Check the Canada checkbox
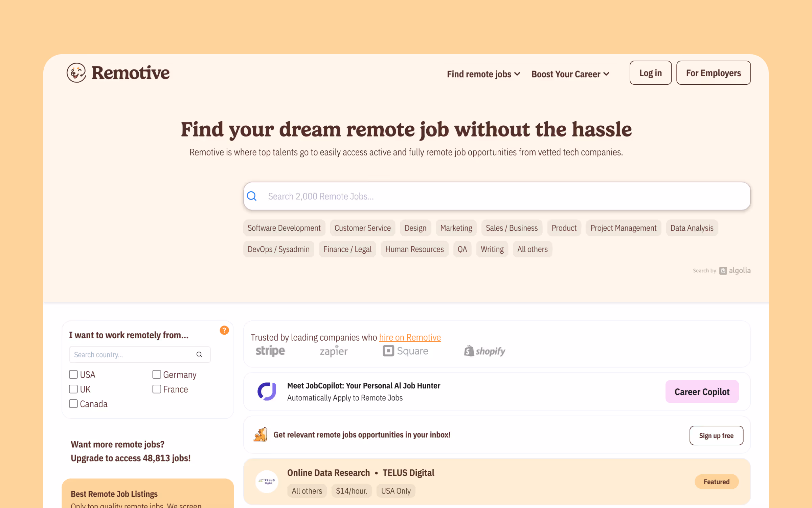This screenshot has height=508, width=812. tap(73, 403)
